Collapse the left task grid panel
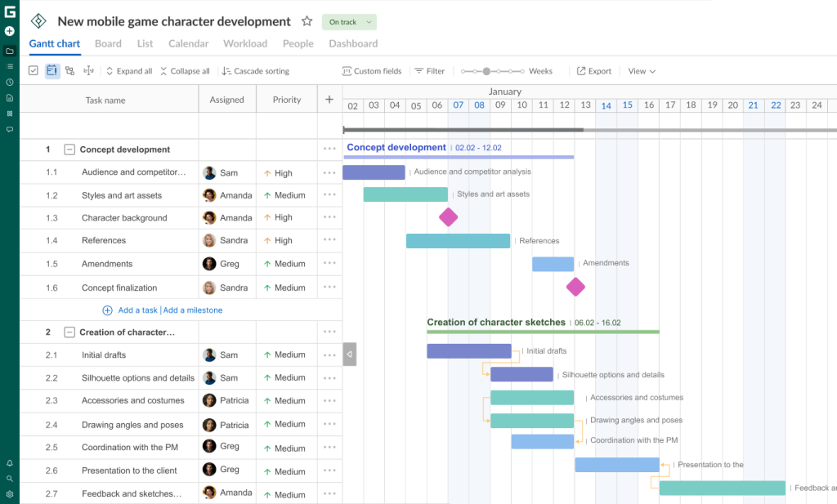This screenshot has width=837, height=504. point(349,354)
